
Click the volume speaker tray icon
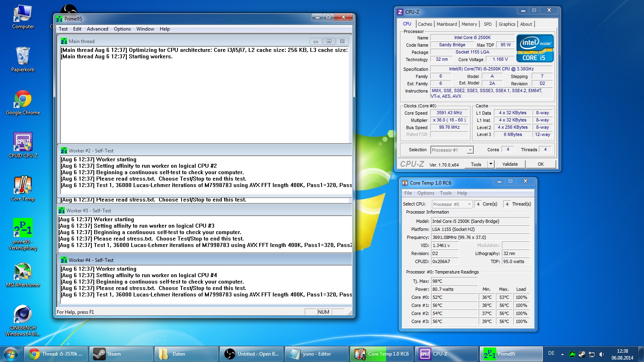pos(601,354)
